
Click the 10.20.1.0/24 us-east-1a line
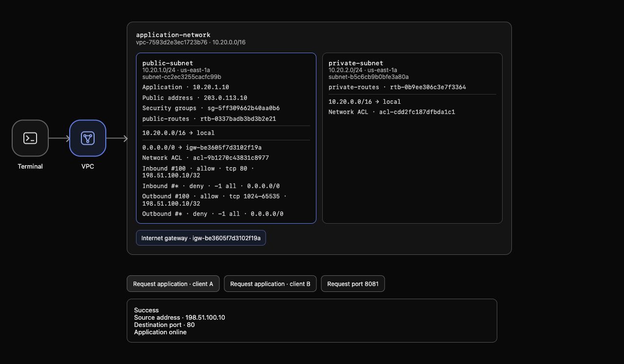tap(176, 70)
